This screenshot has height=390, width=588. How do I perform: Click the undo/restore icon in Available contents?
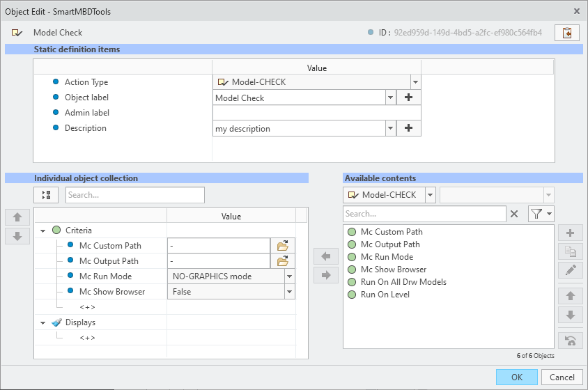[x=571, y=341]
